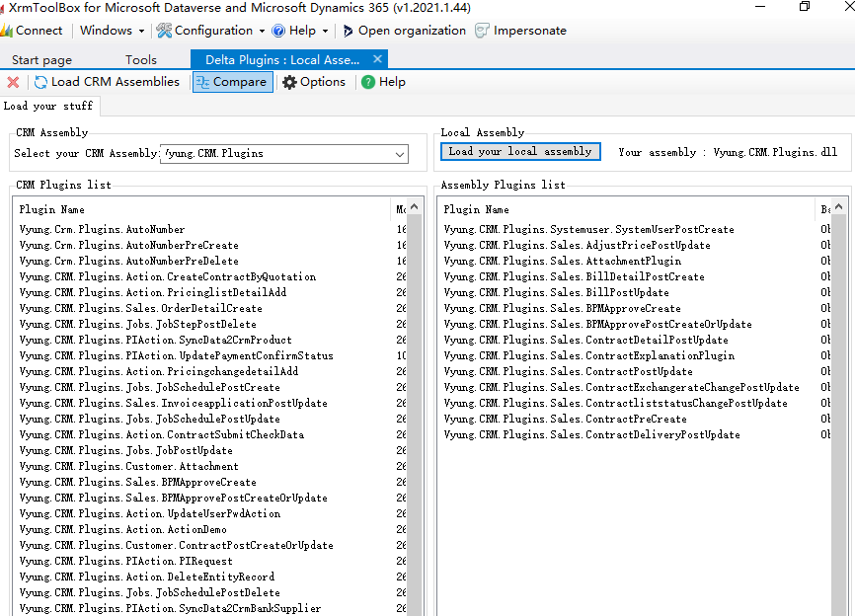
Task: Click the red X close tool icon
Action: coord(13,82)
